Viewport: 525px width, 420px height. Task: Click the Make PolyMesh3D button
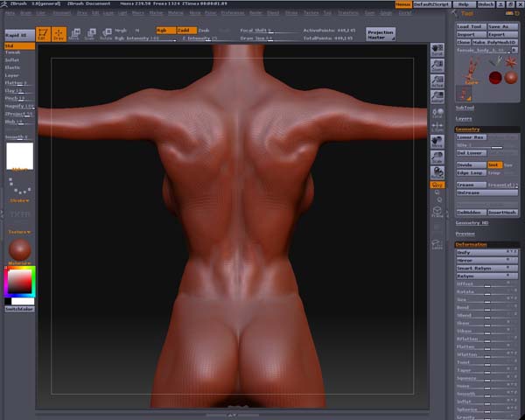pos(495,43)
